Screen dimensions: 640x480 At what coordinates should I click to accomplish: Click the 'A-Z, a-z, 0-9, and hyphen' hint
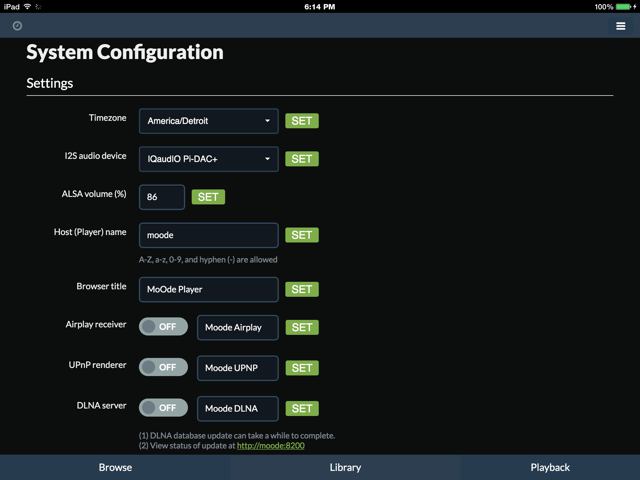(x=208, y=260)
